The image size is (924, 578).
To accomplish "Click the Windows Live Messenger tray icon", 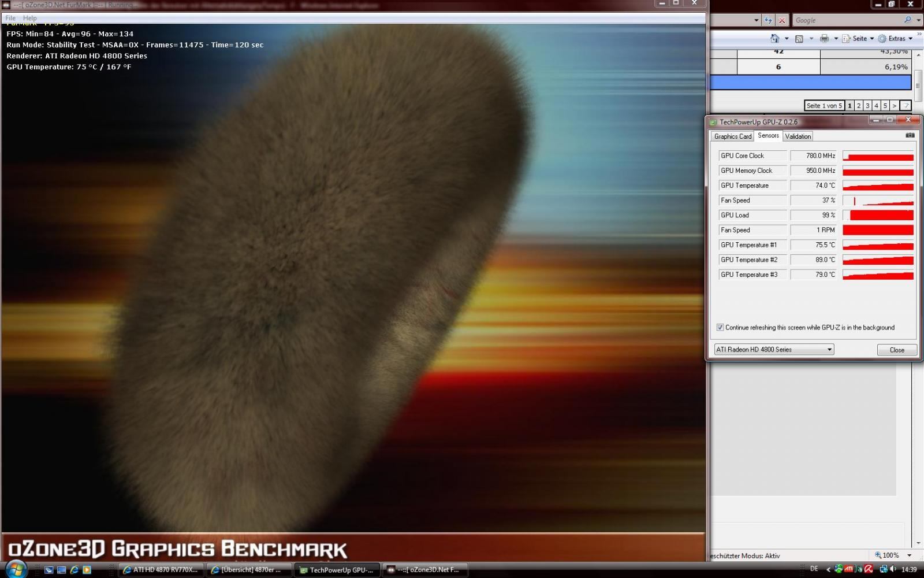I will pyautogui.click(x=839, y=570).
